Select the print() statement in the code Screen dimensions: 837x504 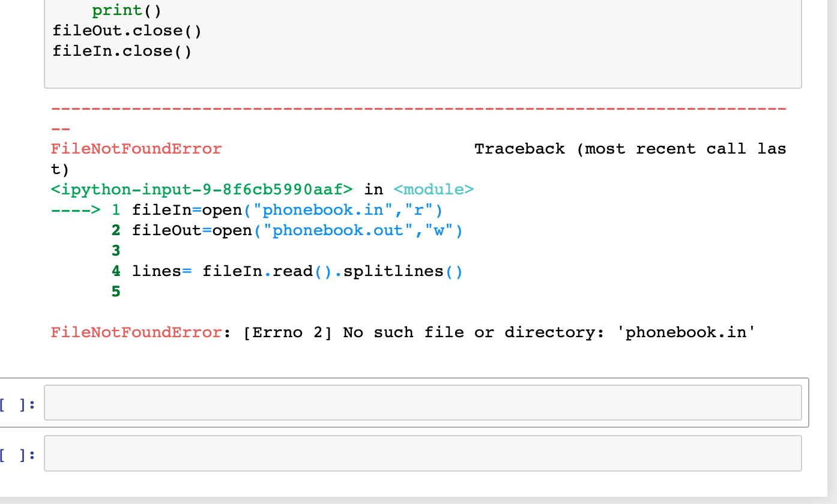125,10
